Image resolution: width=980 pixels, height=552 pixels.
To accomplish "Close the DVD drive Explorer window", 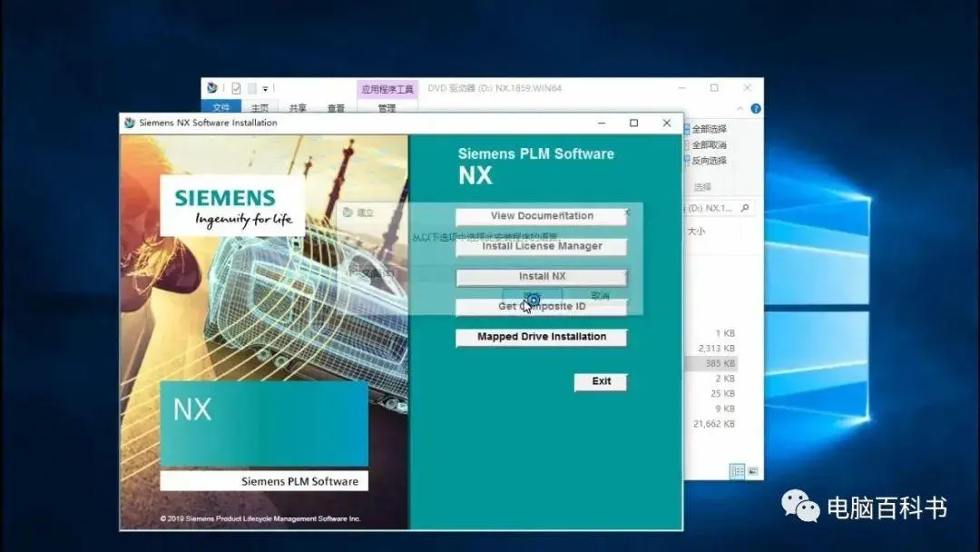I will click(747, 88).
